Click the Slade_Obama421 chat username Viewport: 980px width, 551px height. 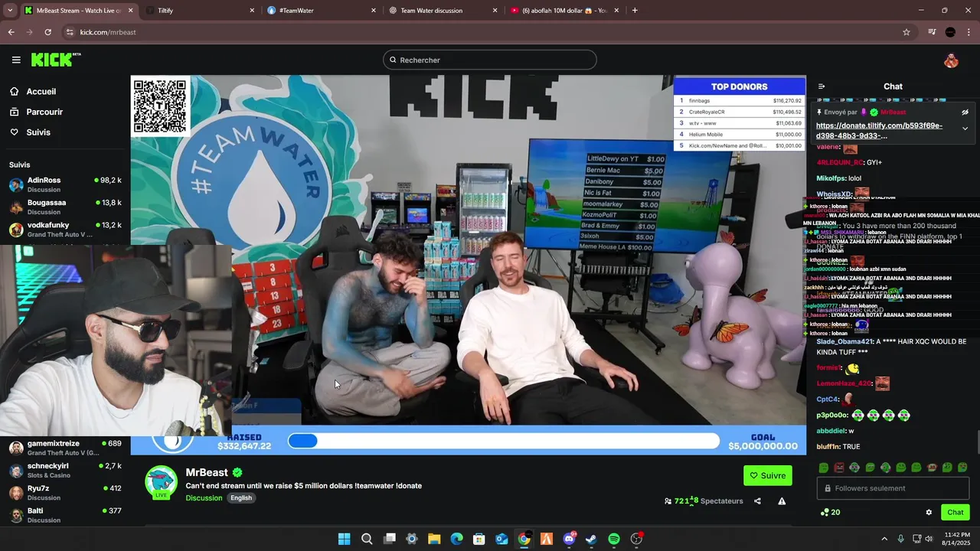coord(844,341)
